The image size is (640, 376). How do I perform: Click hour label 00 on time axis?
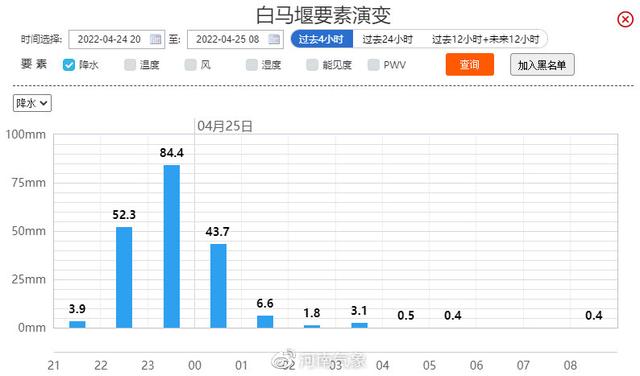pyautogui.click(x=195, y=365)
